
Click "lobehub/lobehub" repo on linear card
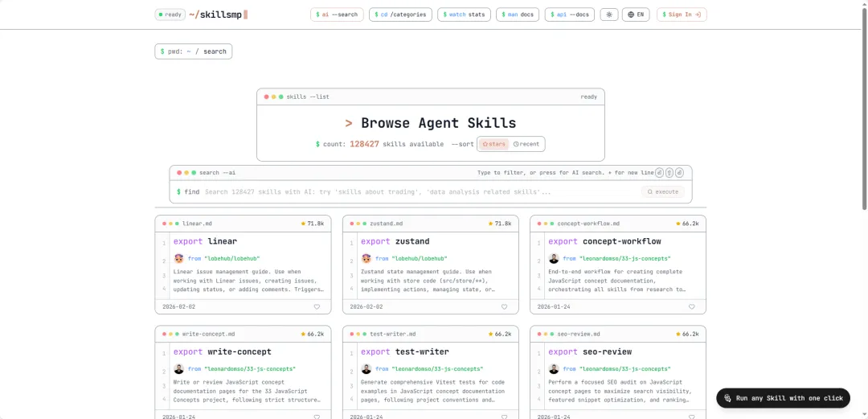[232, 259]
